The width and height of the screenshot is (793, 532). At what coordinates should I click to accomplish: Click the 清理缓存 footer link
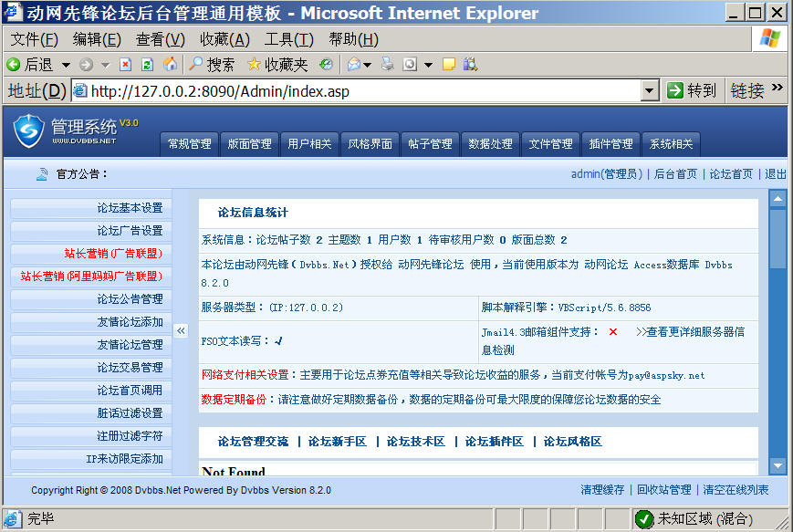pyautogui.click(x=602, y=490)
